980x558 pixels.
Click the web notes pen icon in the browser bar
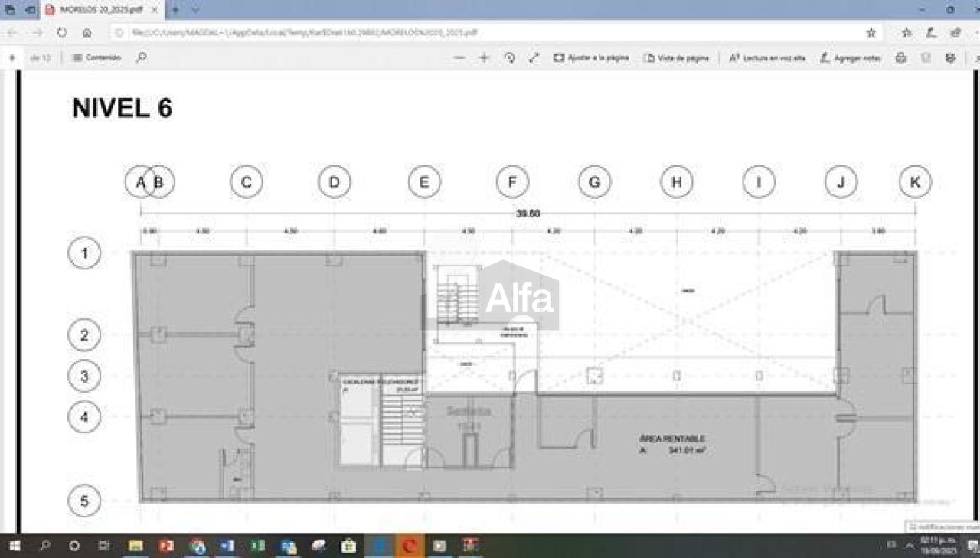(930, 33)
